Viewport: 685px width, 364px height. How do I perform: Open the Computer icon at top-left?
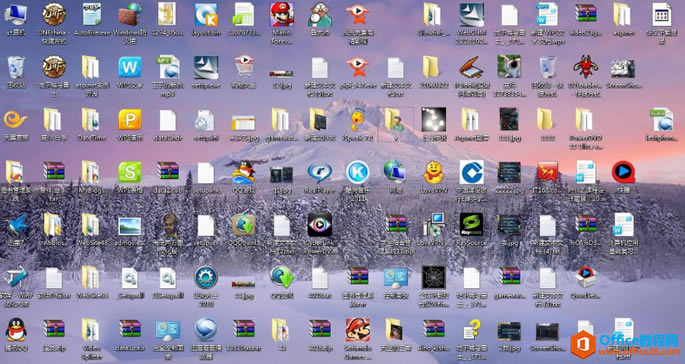15,15
